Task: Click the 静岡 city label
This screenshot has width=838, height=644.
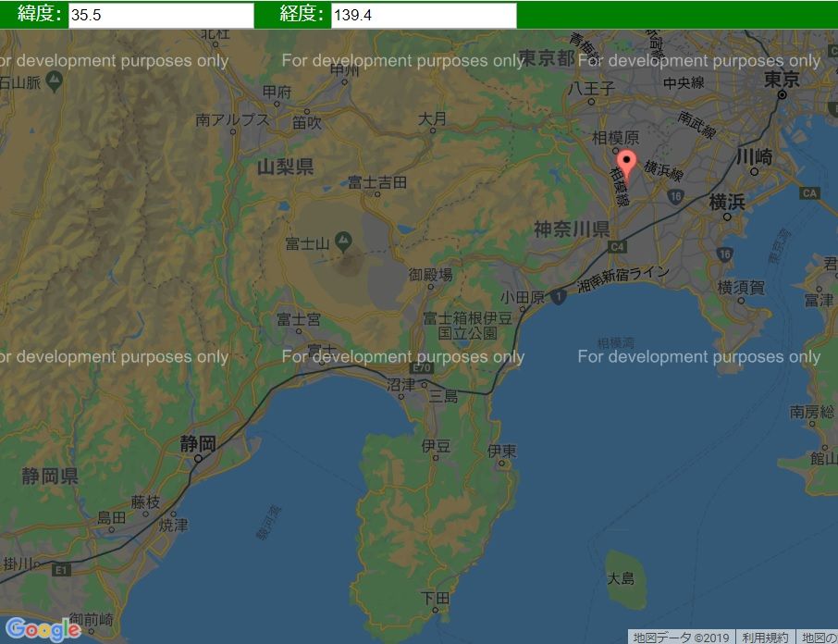Action: coord(198,443)
